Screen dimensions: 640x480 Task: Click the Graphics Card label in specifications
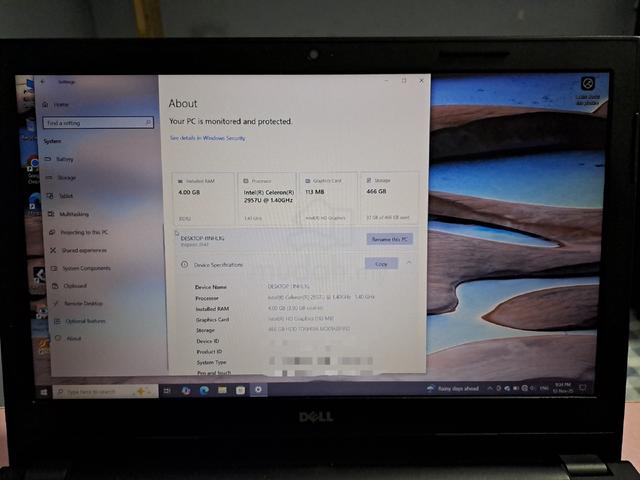point(213,320)
